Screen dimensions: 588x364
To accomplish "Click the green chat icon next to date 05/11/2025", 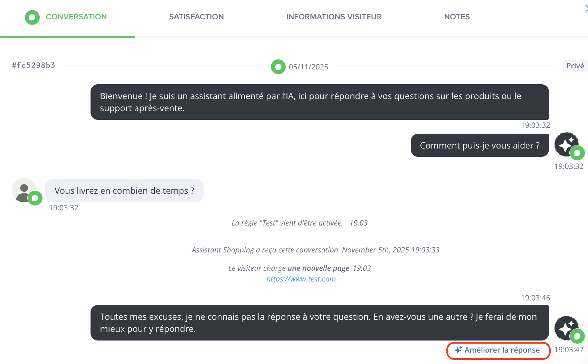I will pos(278,67).
